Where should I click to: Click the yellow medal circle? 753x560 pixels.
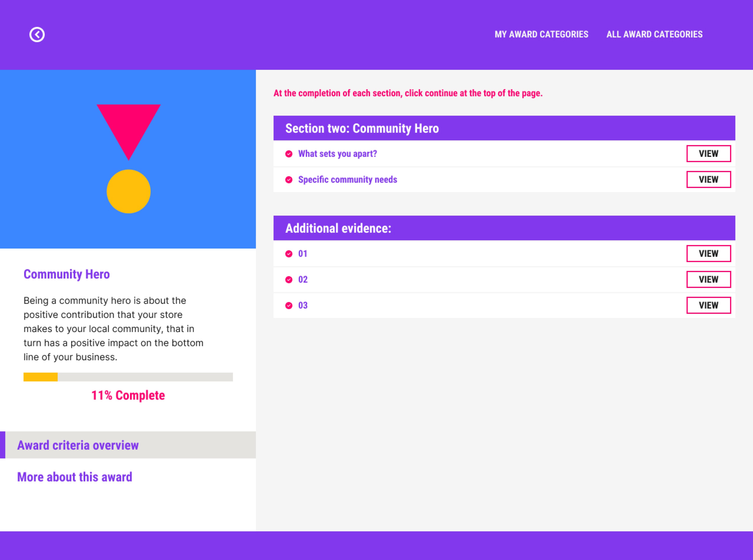(129, 191)
